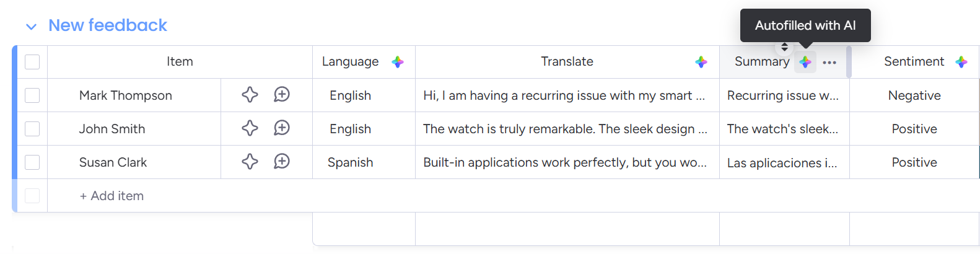Open the updates bubble for John Smith
The width and height of the screenshot is (980, 272).
pyautogui.click(x=282, y=128)
